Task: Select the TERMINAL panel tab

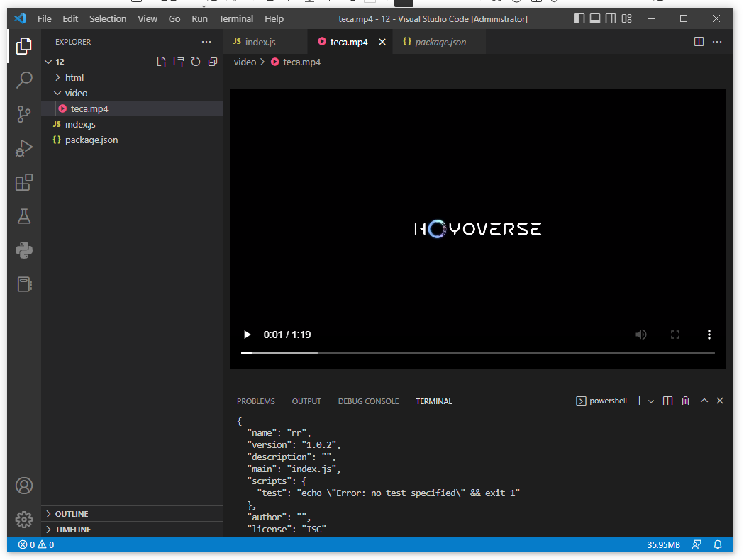Action: 433,401
